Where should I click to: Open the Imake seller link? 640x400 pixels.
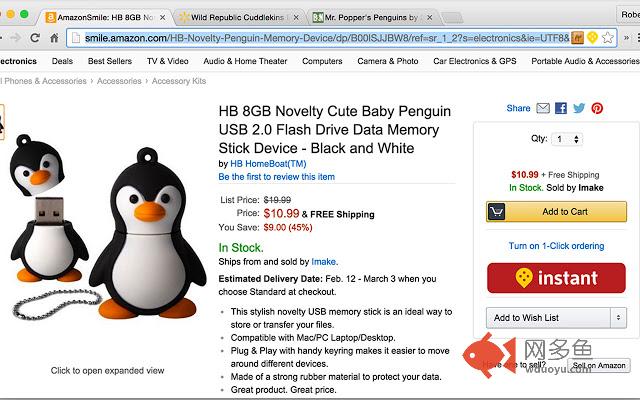pyautogui.click(x=323, y=262)
